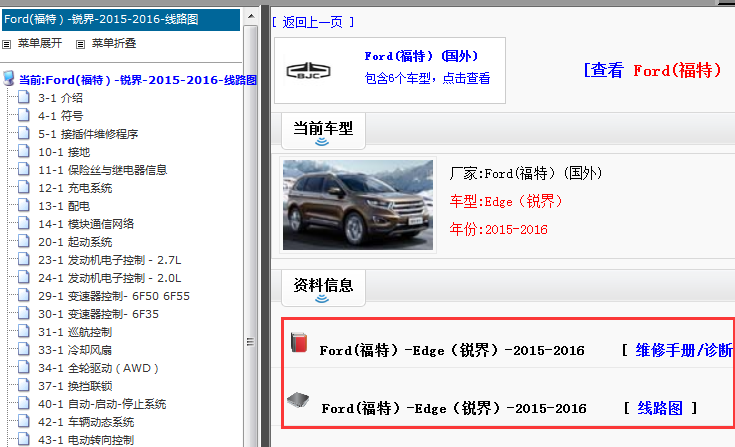The width and height of the screenshot is (735, 447).
Task: Click the 菜单展开 expand-menu icon
Action: [7, 45]
